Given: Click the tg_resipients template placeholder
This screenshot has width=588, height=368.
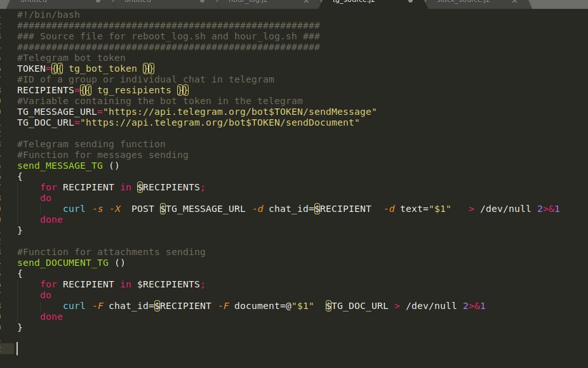Looking at the screenshot, I should click(x=134, y=91).
